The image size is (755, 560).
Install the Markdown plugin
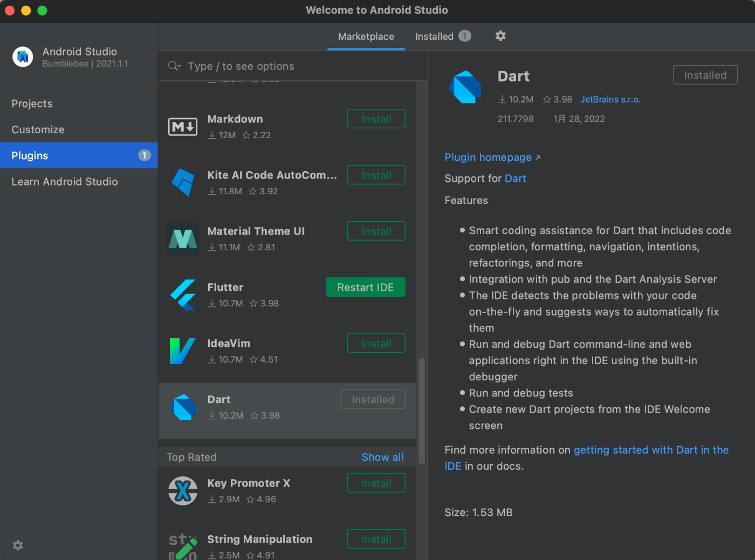pyautogui.click(x=376, y=119)
